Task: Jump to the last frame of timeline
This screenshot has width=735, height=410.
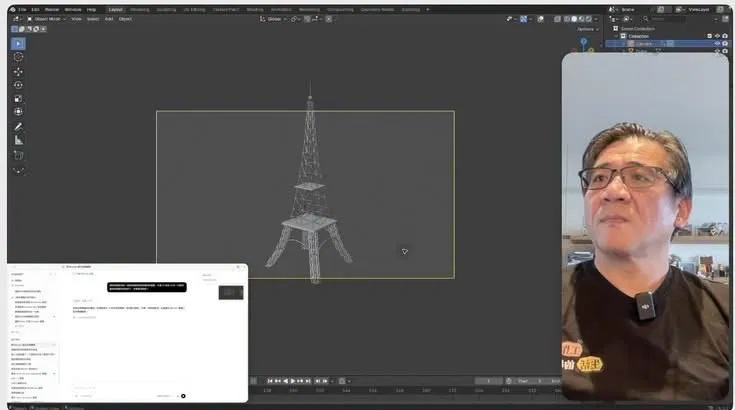Action: (308, 381)
